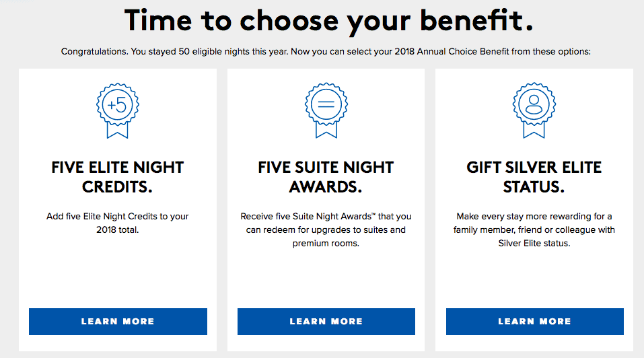Screen dimensions: 644x358
Task: Click the ribbon tails under the person badge
Action: [534, 131]
